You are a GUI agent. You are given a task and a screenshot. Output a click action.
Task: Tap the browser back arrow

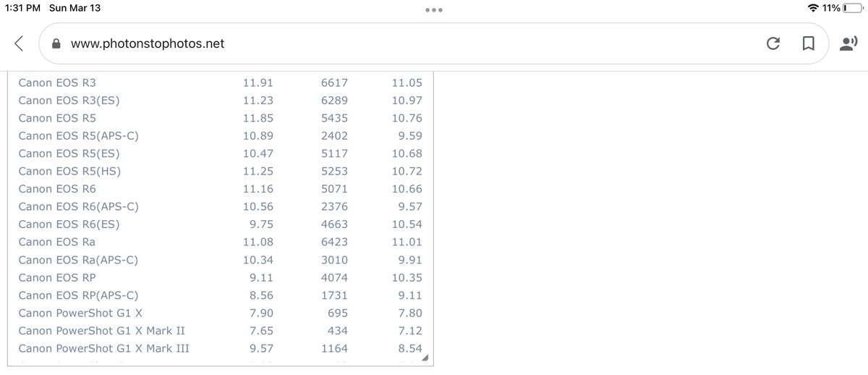19,43
